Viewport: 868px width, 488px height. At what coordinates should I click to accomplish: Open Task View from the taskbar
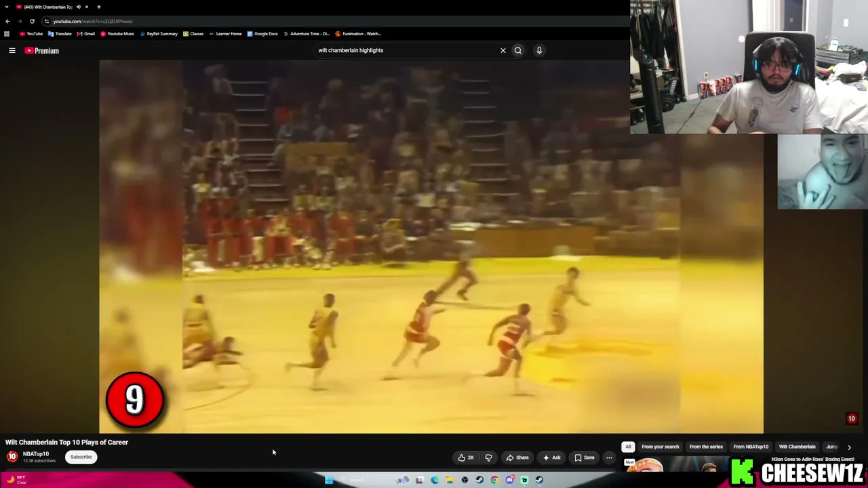click(420, 480)
